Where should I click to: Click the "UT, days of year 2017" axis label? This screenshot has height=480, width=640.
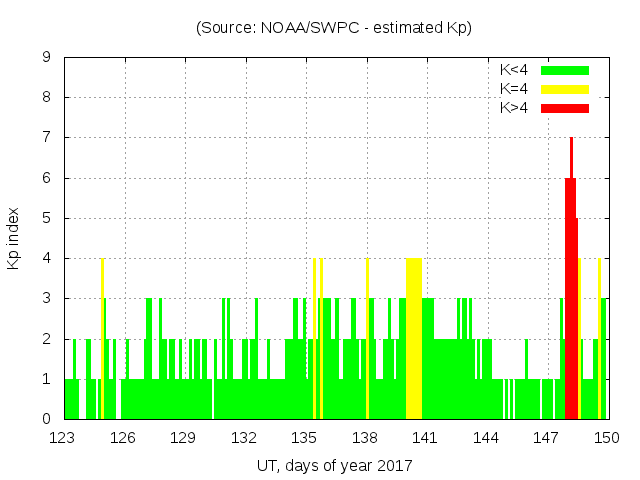(334, 466)
